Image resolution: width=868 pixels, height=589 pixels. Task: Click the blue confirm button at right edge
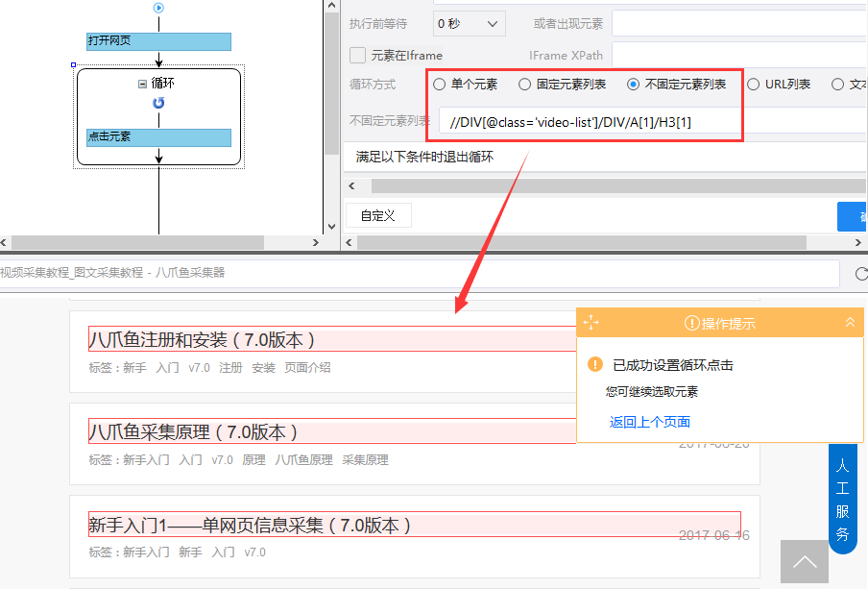(x=853, y=216)
